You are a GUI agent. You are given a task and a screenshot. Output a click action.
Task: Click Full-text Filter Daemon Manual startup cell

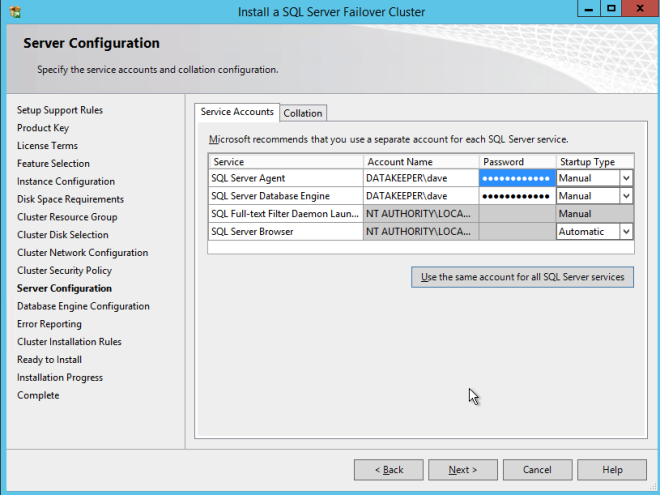[594, 214]
